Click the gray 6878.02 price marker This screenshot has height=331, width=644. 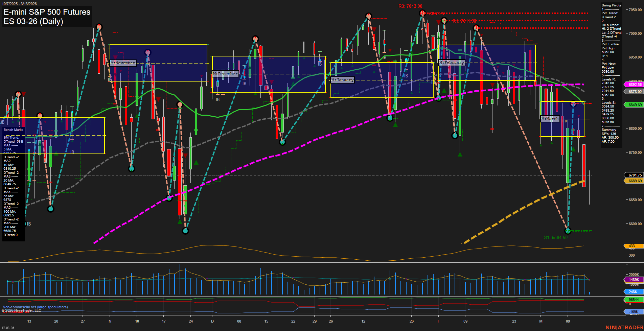point(633,91)
